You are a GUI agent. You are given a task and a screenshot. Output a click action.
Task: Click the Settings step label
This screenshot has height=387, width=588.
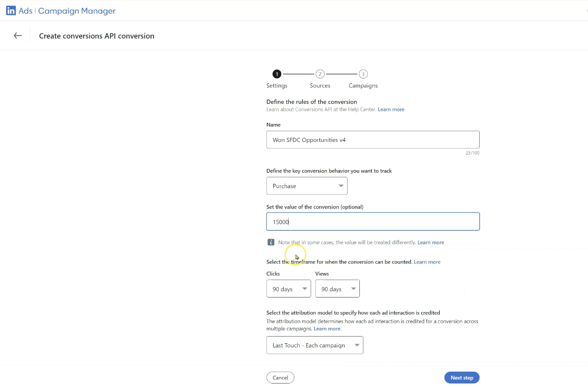276,86
